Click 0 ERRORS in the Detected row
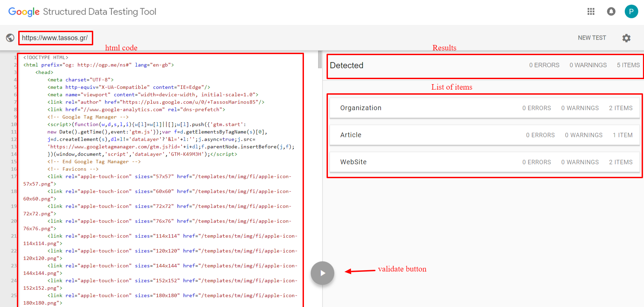Image resolution: width=644 pixels, height=307 pixels. click(x=544, y=65)
